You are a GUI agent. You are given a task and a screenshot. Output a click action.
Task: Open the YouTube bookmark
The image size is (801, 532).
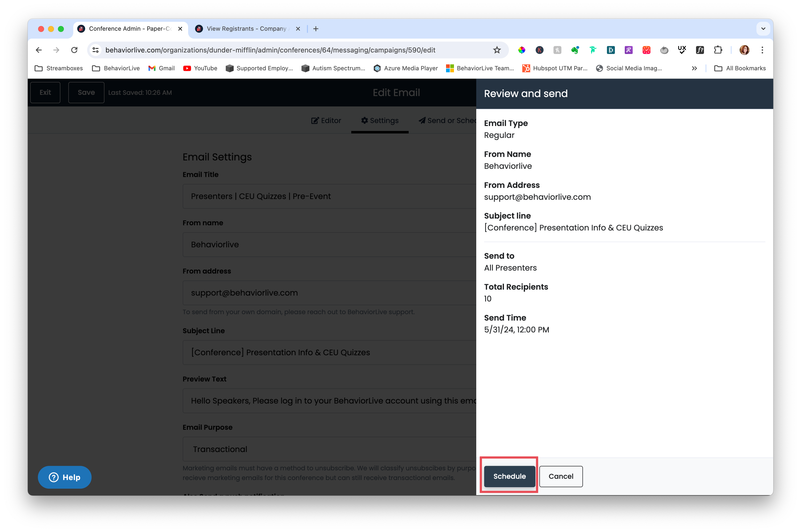(200, 68)
